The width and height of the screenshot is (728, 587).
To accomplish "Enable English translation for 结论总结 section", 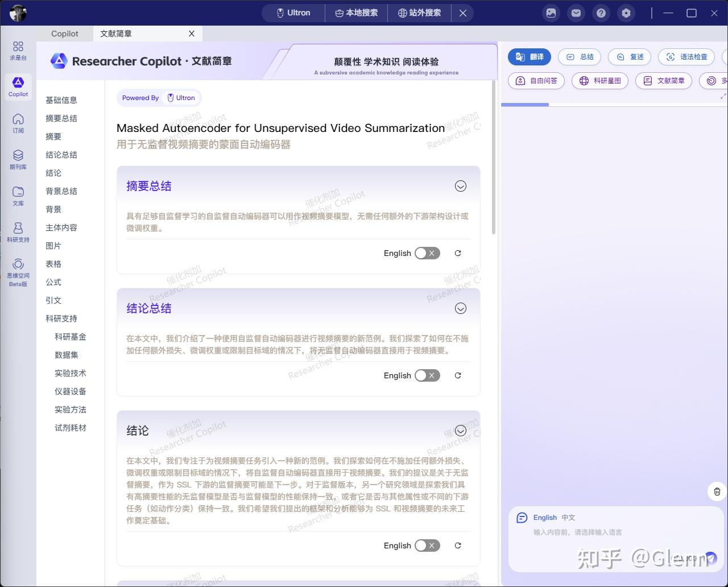I will tap(427, 375).
